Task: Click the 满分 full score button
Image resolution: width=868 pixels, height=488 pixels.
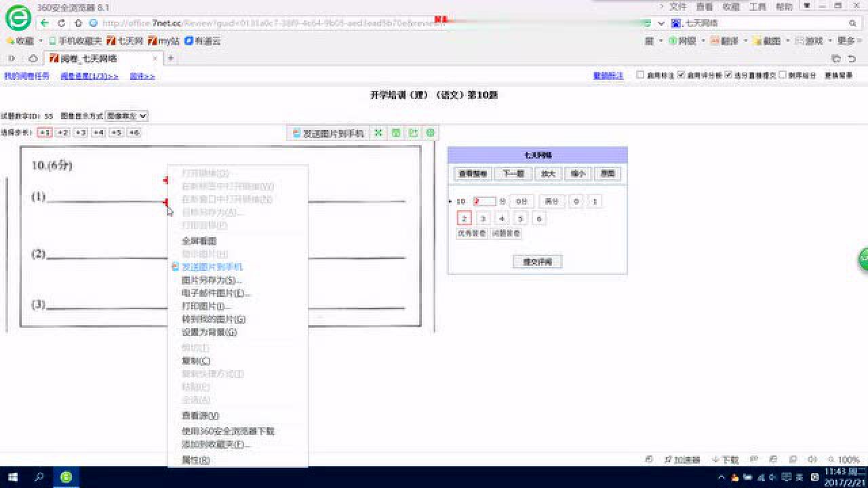Action: 551,201
